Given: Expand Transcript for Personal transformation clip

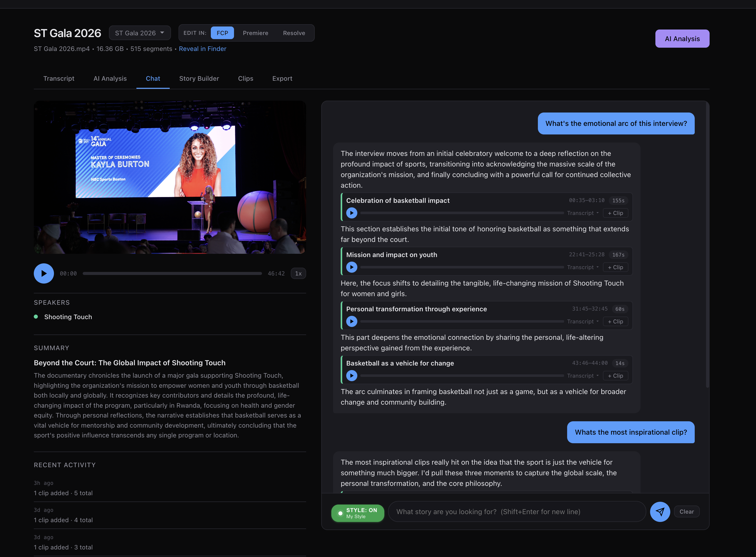Looking at the screenshot, I should [583, 322].
